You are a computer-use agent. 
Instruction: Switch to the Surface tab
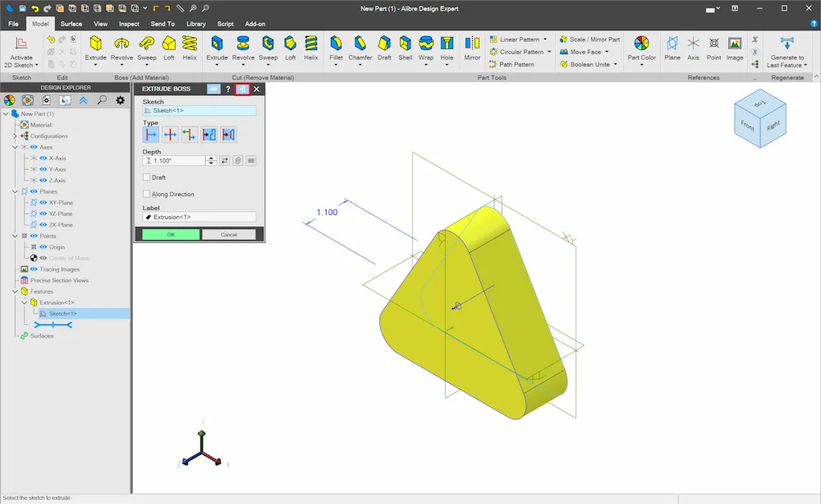[x=71, y=24]
